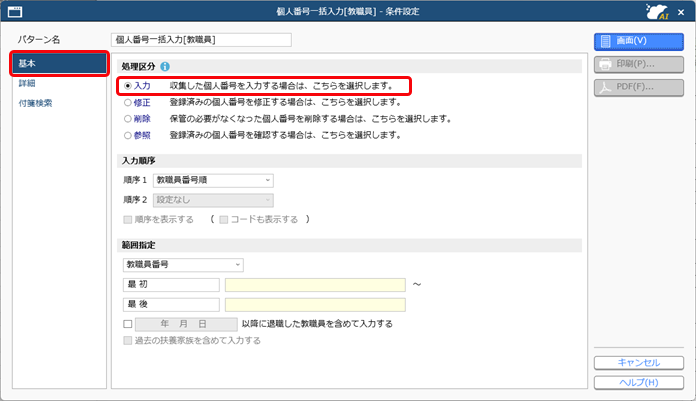Image resolution: width=696 pixels, height=401 pixels.
Task: Click the ヘルプ(H) button
Action: [639, 382]
